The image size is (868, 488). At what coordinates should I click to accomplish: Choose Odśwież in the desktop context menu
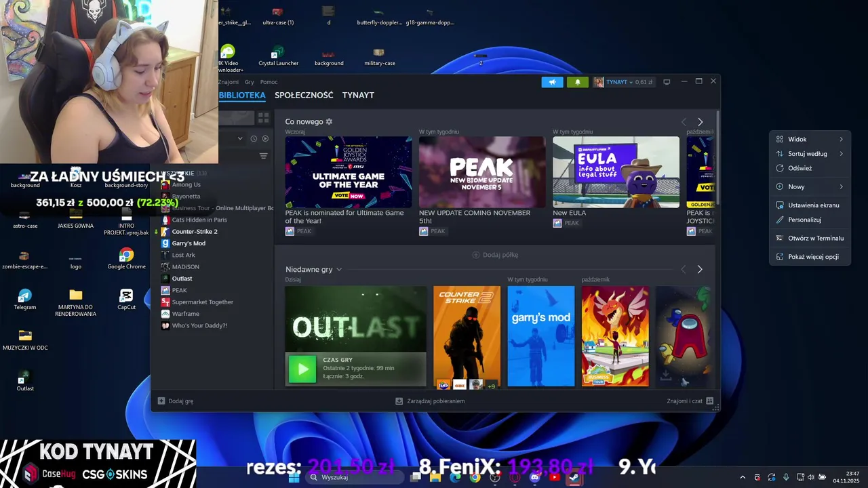[x=810, y=168]
